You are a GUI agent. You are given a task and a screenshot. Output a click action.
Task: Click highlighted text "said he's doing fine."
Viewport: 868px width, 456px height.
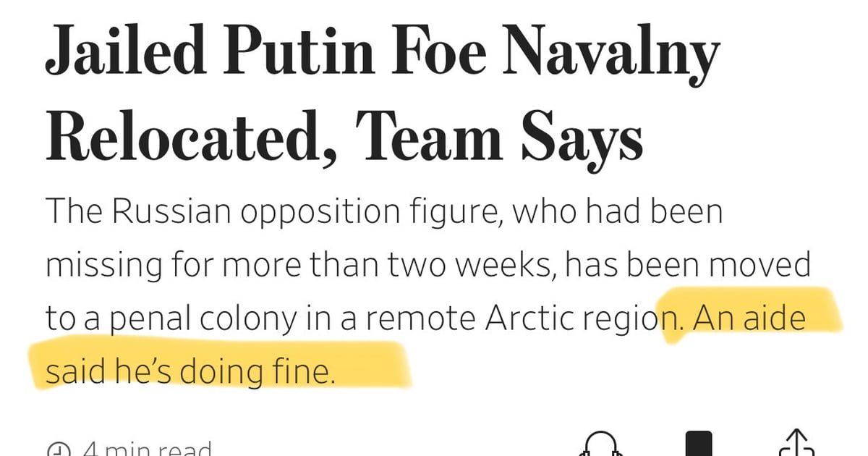pos(191,372)
